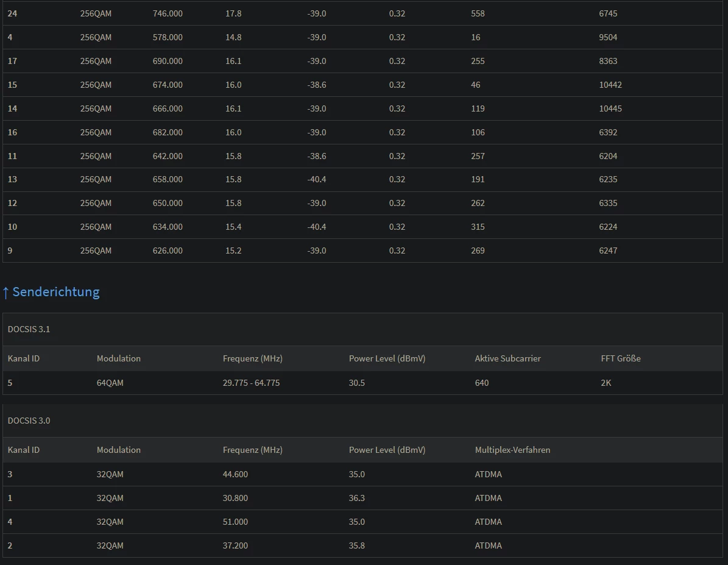
Task: Click active subcarrier value 640
Action: (x=482, y=383)
